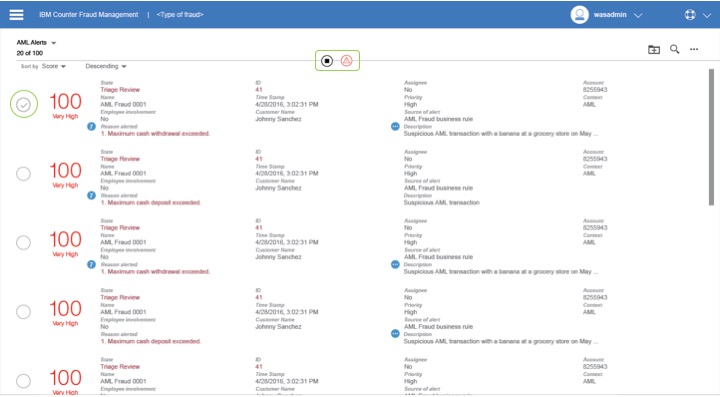Open the hamburger navigation menu
This screenshot has width=720, height=397.
coord(16,15)
